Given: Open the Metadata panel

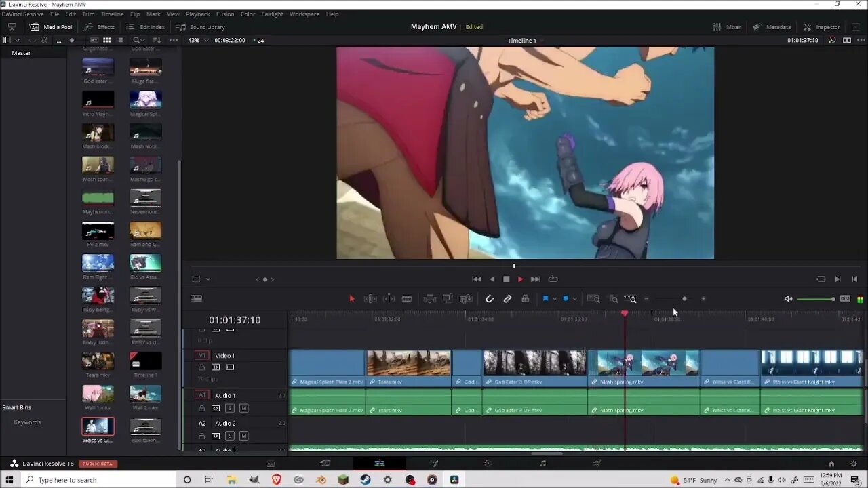Looking at the screenshot, I should 772,27.
